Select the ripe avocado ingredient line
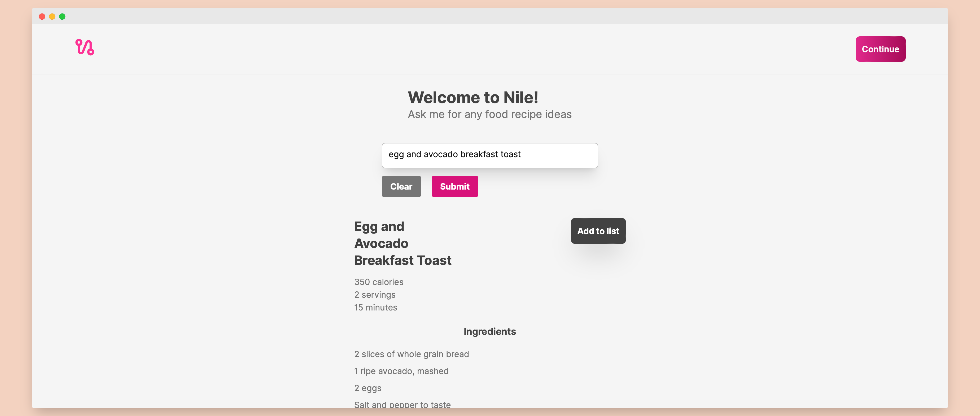980x416 pixels. click(401, 371)
